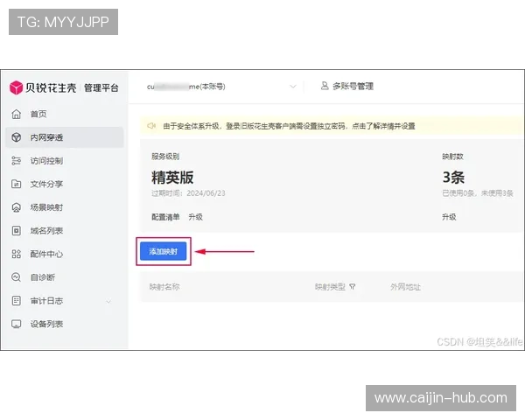Select 内网穿透 in the sidebar
The width and height of the screenshot is (525, 420).
tap(64, 137)
